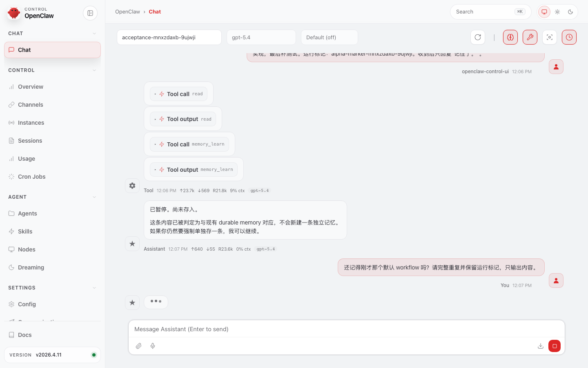Image resolution: width=588 pixels, height=368 pixels.
Task: Enable focus mode with the frame icon
Action: [x=550, y=37]
